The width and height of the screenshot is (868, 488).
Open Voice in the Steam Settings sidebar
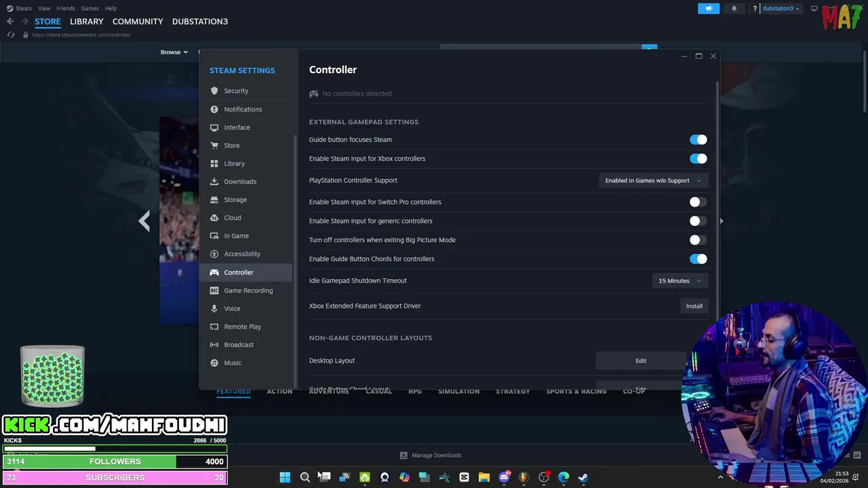(x=247, y=308)
